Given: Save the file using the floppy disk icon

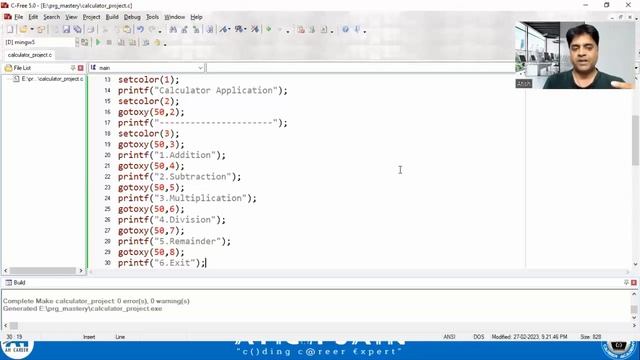Looking at the screenshot, I should point(66,29).
